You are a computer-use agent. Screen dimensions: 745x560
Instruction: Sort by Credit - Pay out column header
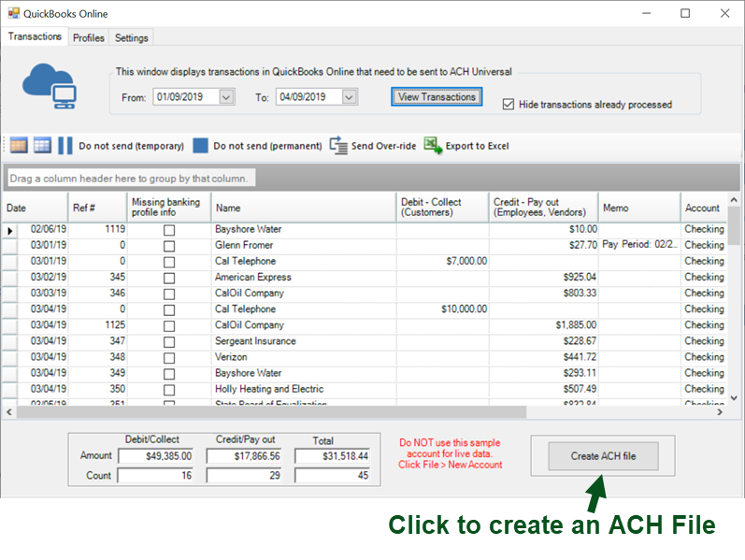point(543,208)
